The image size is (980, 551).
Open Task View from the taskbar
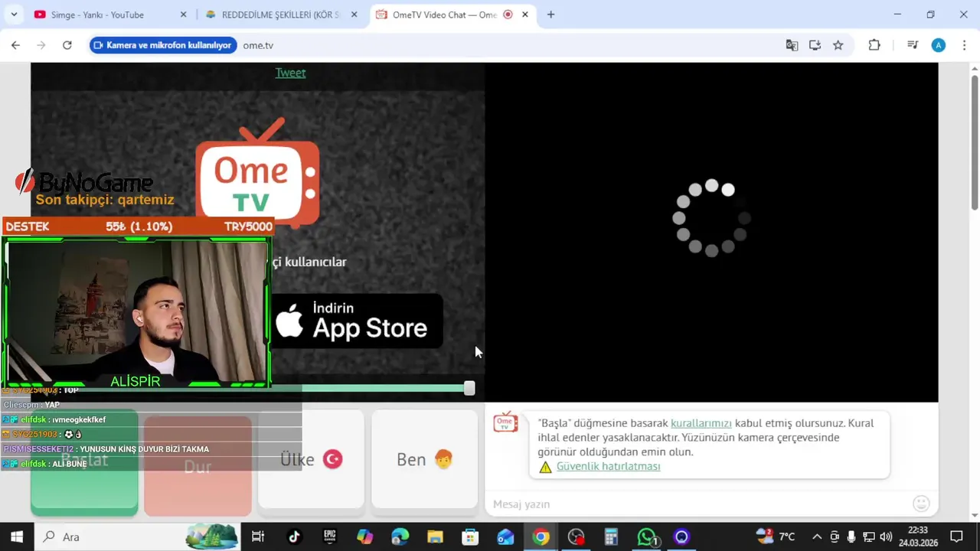pyautogui.click(x=258, y=536)
